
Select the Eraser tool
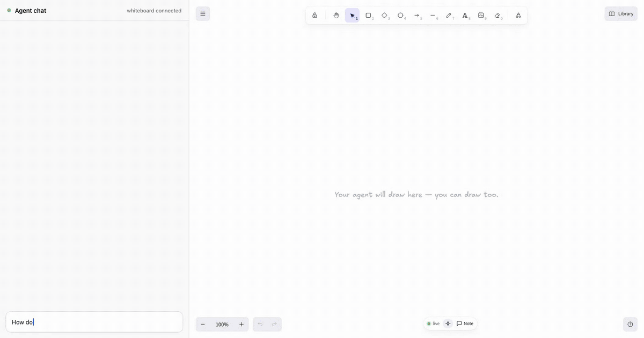click(497, 16)
